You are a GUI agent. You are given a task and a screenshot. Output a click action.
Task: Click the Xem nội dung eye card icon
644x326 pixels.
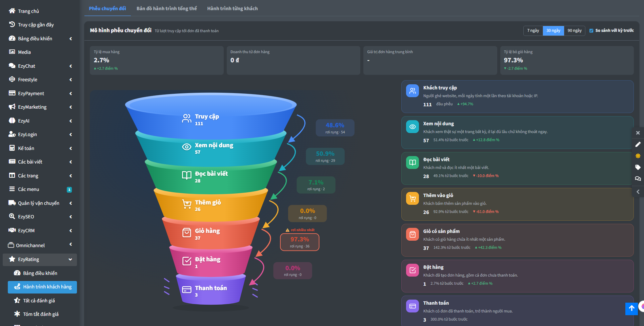click(412, 127)
